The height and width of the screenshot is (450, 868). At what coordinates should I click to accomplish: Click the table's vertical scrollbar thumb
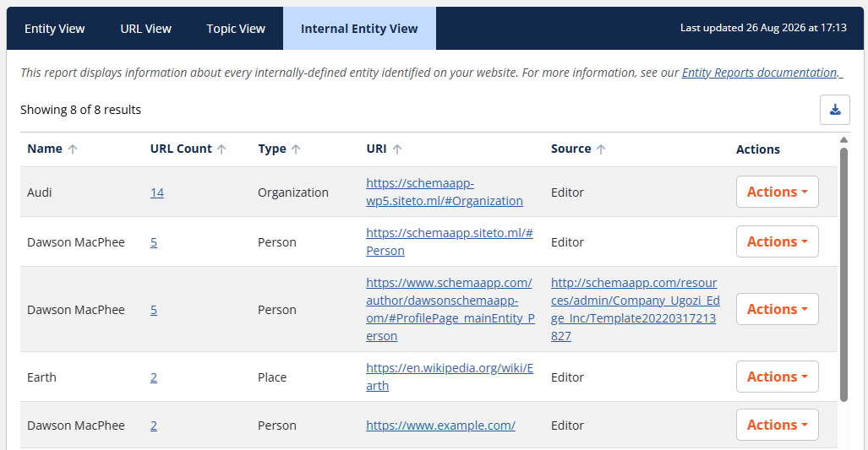(x=843, y=274)
